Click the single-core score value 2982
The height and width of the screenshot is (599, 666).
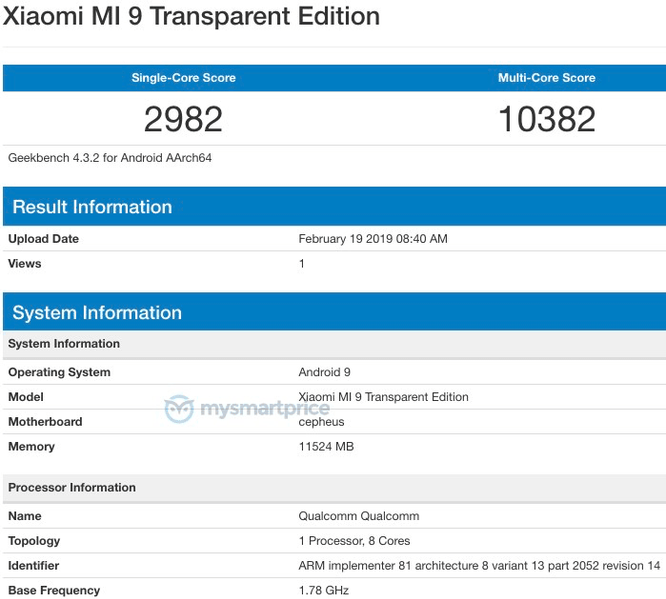pyautogui.click(x=183, y=119)
